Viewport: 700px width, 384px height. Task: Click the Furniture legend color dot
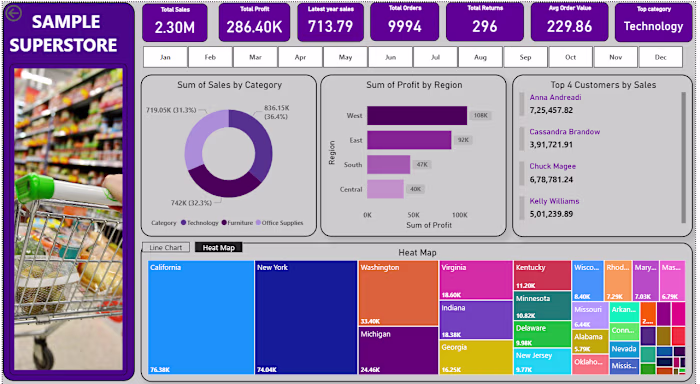[224, 223]
